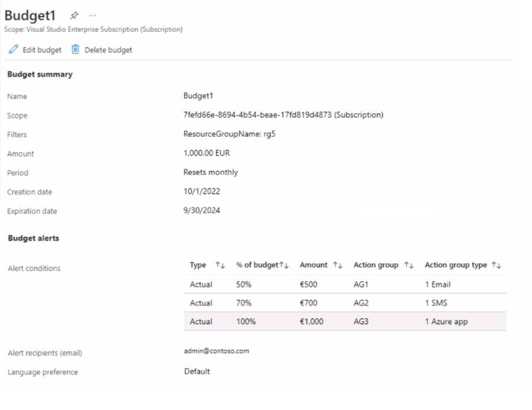Click the Edit budget pencil icon
Screen dimensions: 532x410
pos(14,49)
